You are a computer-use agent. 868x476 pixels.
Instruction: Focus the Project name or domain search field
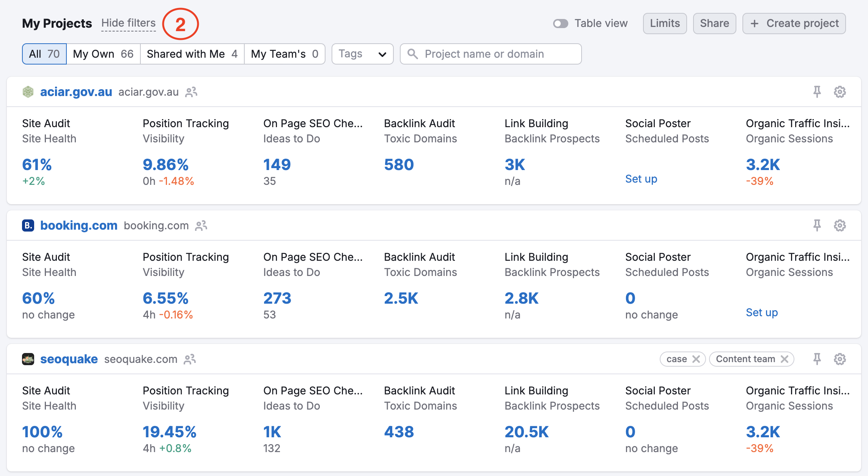coord(491,54)
